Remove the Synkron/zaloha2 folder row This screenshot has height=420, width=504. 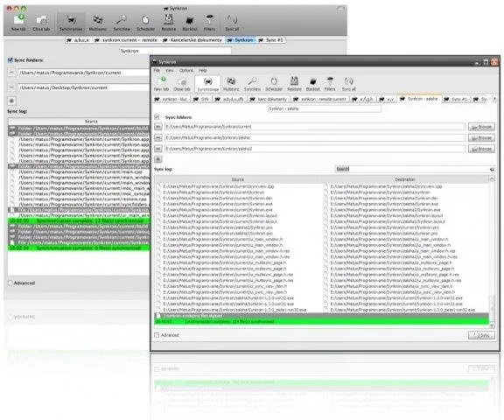[157, 149]
